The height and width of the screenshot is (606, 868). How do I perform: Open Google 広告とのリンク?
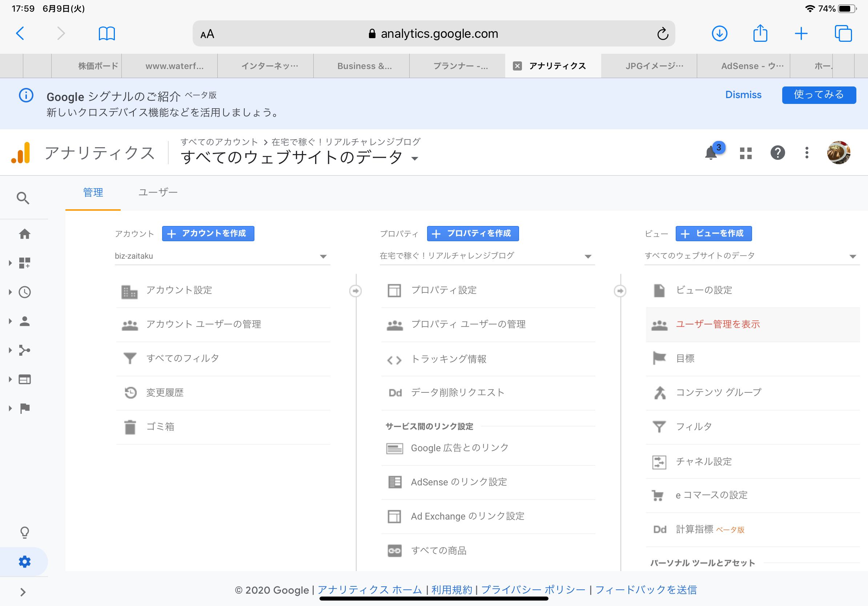click(488, 448)
